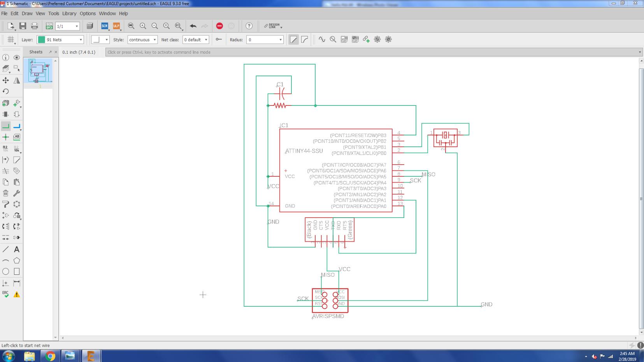
Task: Open the Help menu
Action: pyautogui.click(x=123, y=13)
